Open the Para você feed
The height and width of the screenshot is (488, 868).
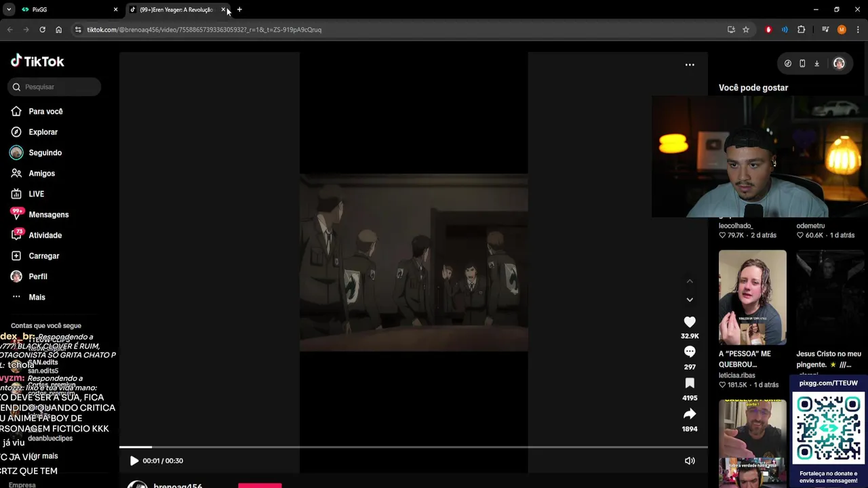[x=45, y=111]
